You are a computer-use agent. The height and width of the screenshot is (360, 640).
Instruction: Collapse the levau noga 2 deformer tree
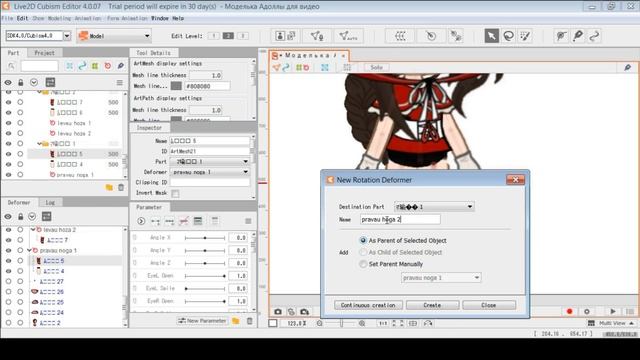33,230
